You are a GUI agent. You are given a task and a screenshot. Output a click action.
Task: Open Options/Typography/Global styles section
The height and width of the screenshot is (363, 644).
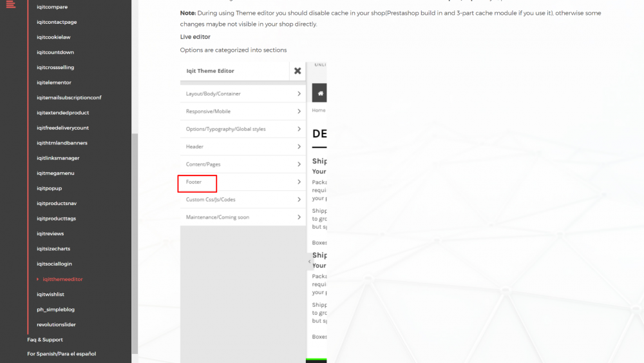[x=243, y=129]
